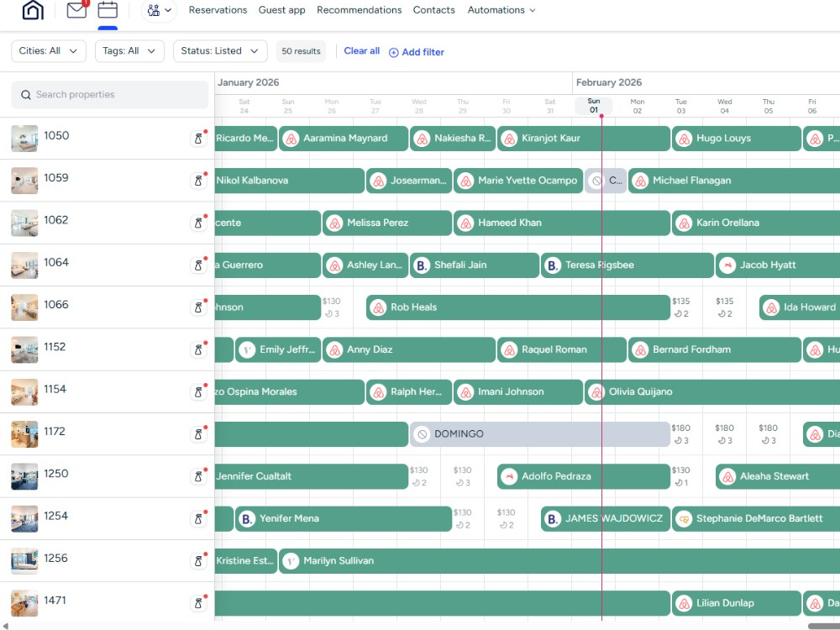Select the Sun 01 date header
The width and height of the screenshot is (840, 630).
pos(594,106)
